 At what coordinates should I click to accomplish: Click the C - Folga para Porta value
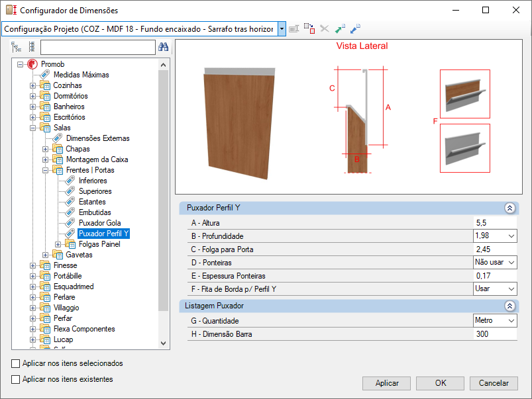point(495,249)
